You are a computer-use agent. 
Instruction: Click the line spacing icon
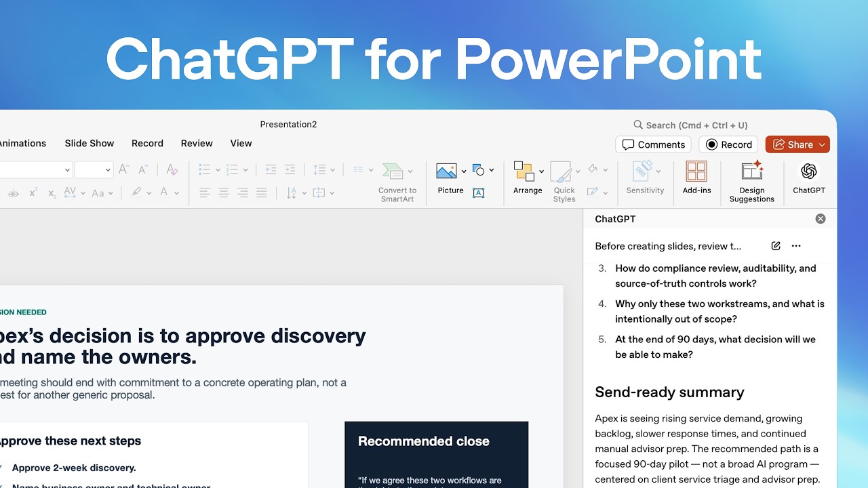[319, 170]
